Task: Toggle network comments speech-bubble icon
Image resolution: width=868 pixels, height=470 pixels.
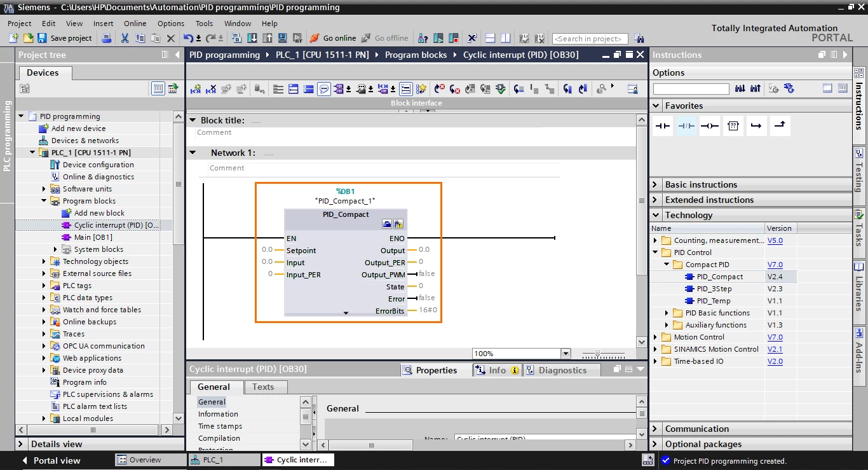Action: coord(324,88)
